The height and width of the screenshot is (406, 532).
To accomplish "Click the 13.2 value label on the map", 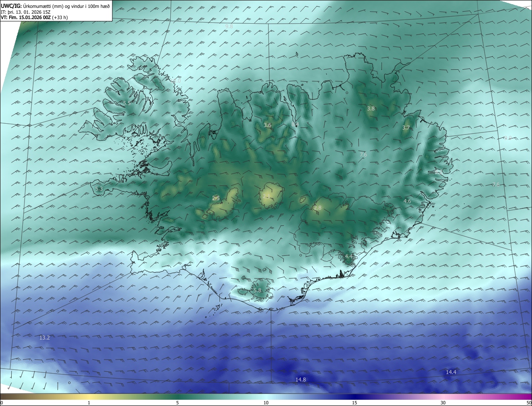I will pos(44,338).
